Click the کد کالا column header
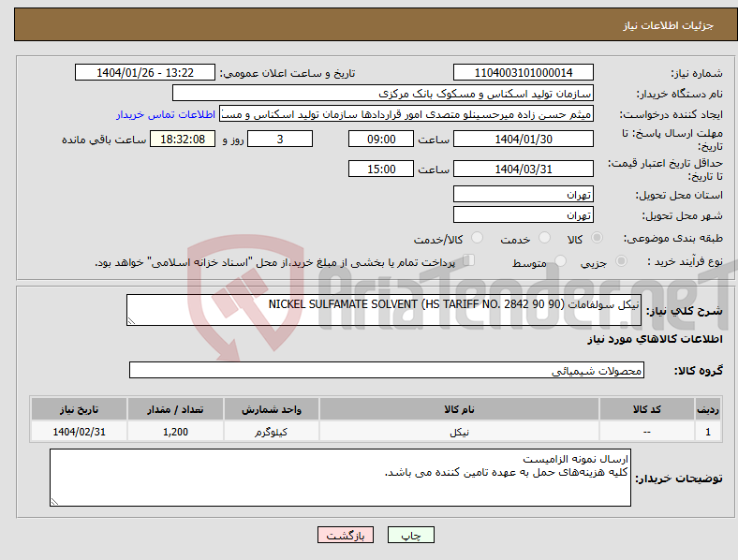This screenshot has width=738, height=560. click(x=647, y=409)
